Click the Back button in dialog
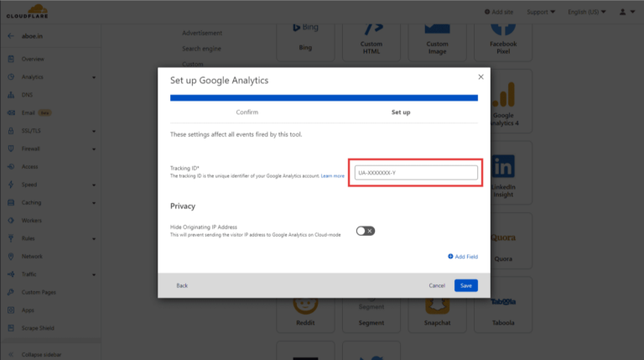 click(182, 285)
